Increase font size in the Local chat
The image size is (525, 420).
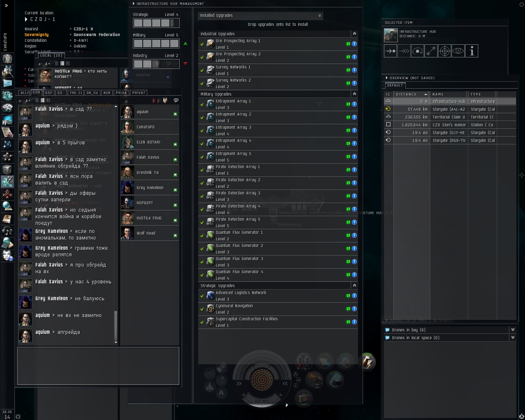pyautogui.click(x=48, y=64)
